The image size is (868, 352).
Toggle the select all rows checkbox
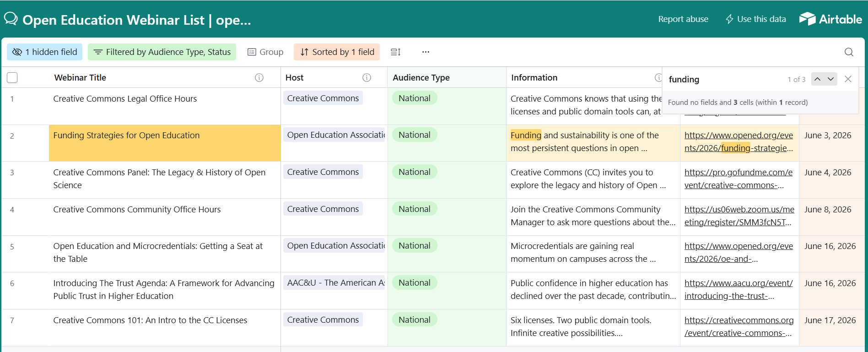[x=12, y=78]
